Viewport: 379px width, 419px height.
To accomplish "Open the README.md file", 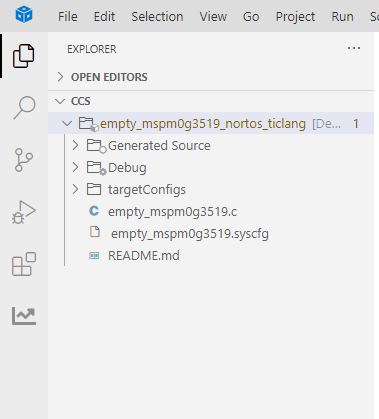I will point(144,256).
